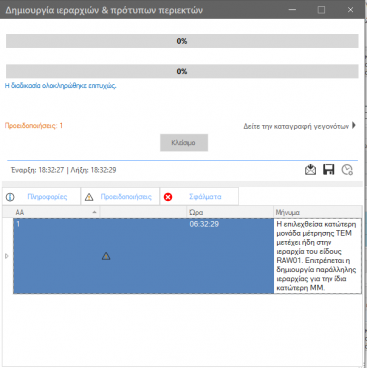Show the Σφάλματα tab
Image resolution: width=367 pixels, height=368 pixels.
(199, 197)
